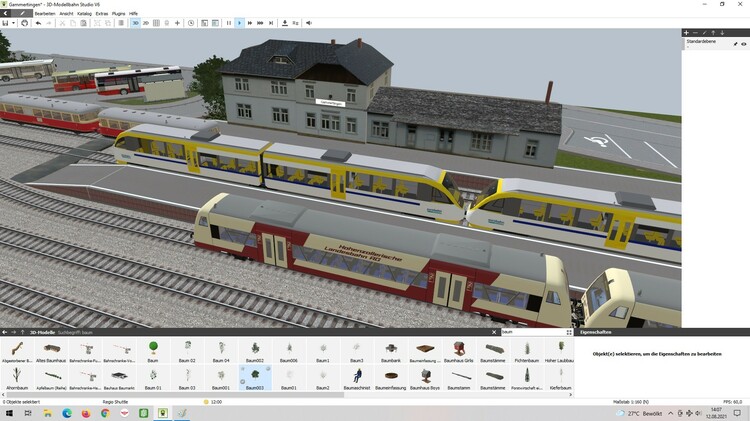Image resolution: width=750 pixels, height=421 pixels.
Task: Select the Standardebene layer row
Action: tap(716, 44)
